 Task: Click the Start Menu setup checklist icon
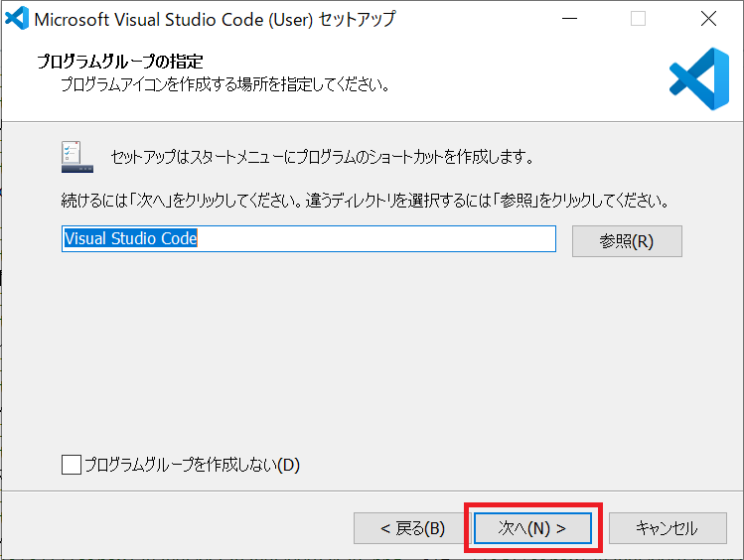(x=76, y=157)
